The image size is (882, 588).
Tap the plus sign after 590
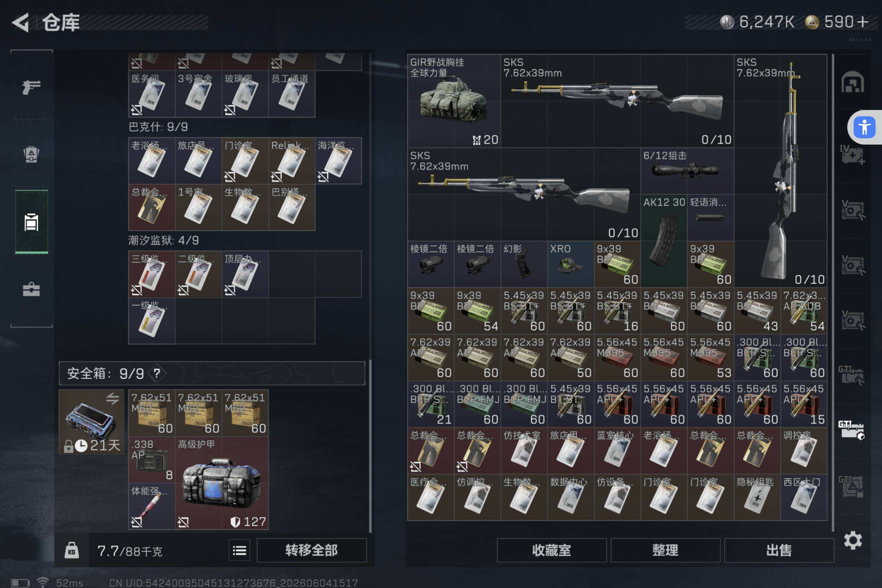[862, 22]
